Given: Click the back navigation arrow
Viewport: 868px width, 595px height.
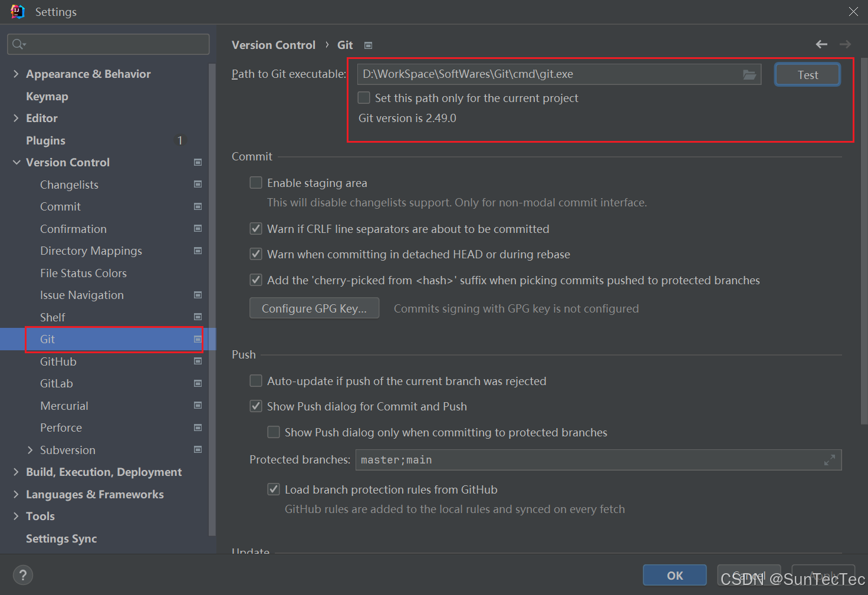Looking at the screenshot, I should [x=821, y=44].
